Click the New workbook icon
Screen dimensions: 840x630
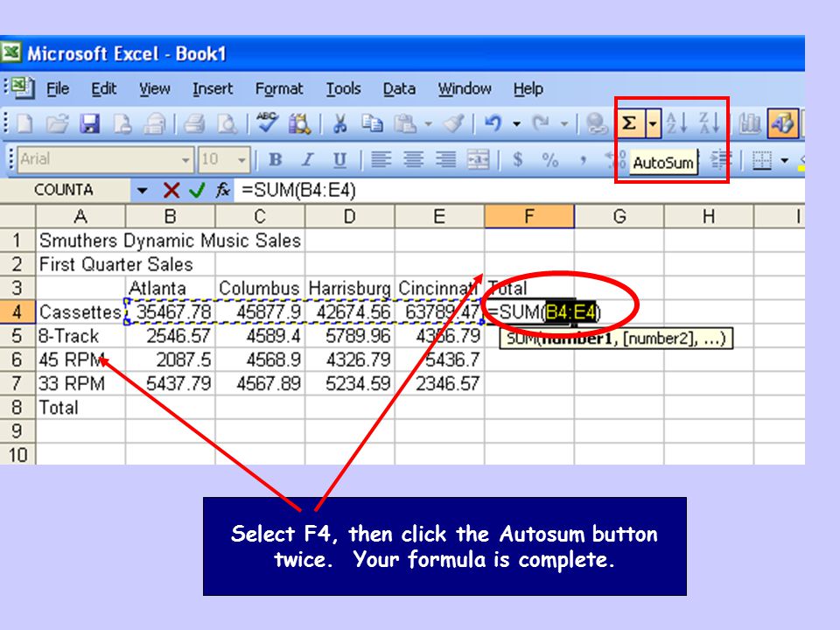(x=24, y=124)
